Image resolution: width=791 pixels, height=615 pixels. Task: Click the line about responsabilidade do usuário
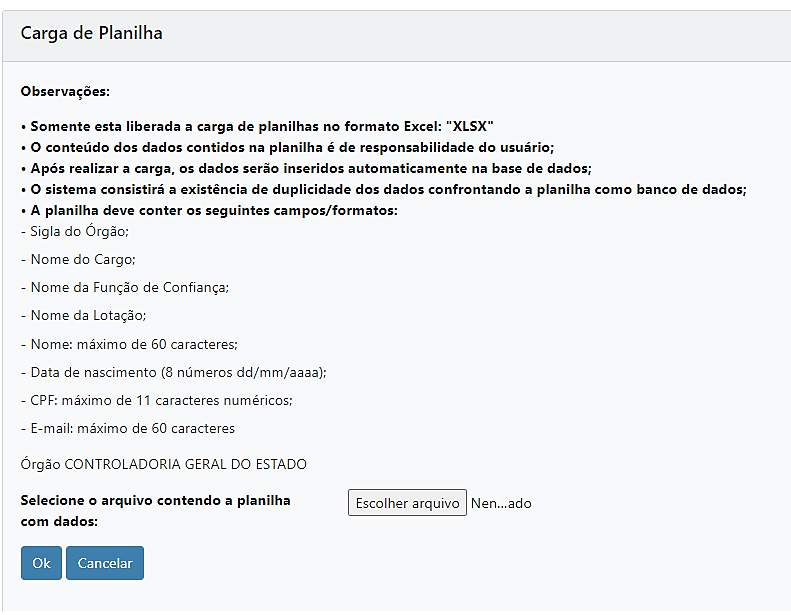click(288, 147)
